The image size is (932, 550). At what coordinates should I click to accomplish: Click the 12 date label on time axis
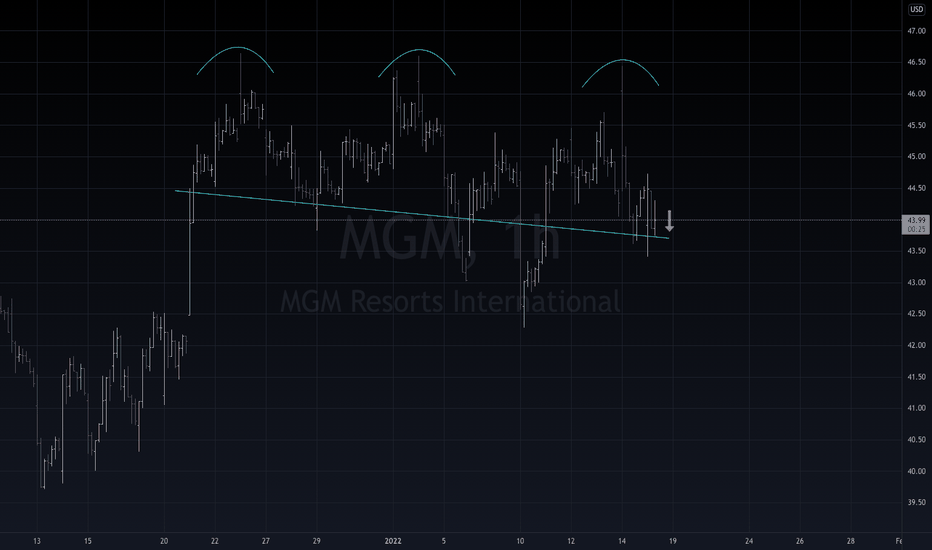coord(571,541)
